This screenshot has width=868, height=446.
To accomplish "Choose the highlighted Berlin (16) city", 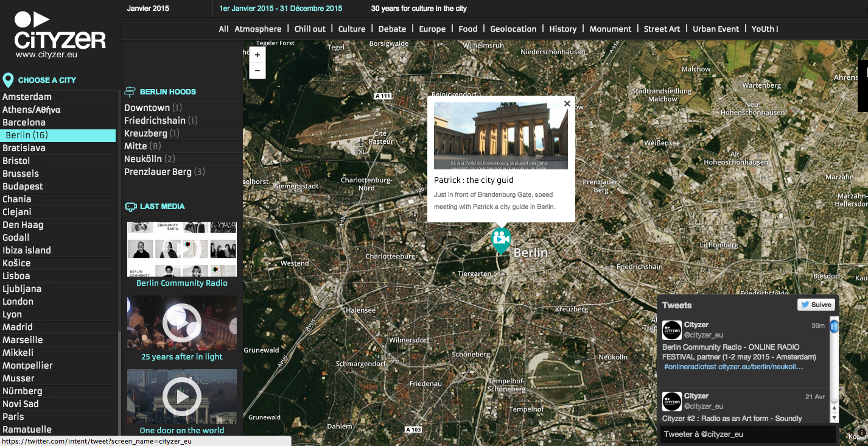I will point(58,135).
